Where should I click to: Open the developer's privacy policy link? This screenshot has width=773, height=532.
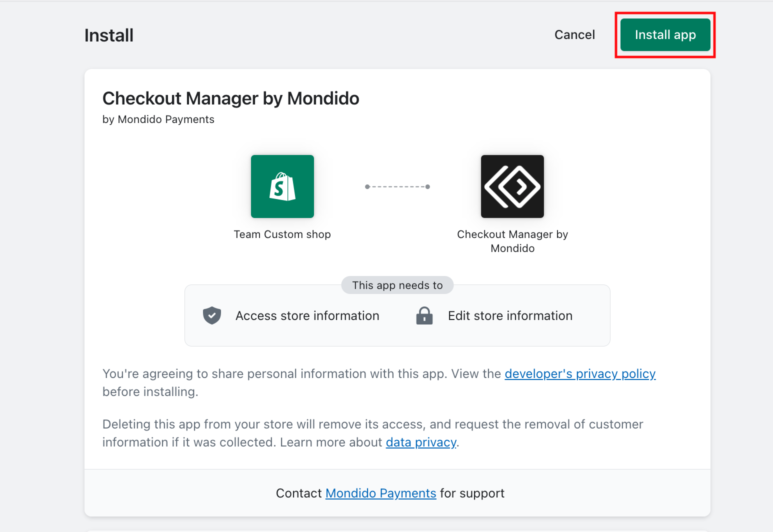click(580, 374)
